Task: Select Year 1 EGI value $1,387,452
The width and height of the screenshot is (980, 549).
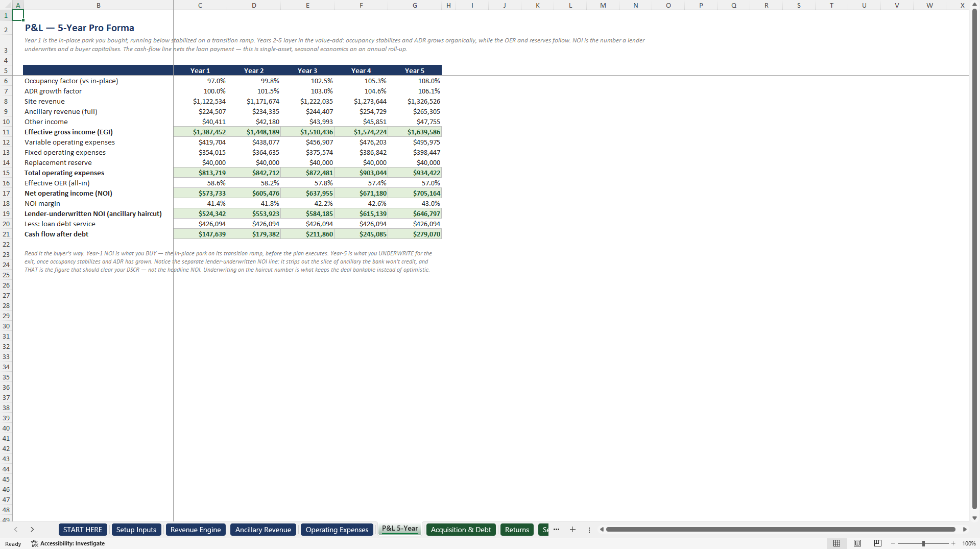Action: (200, 132)
